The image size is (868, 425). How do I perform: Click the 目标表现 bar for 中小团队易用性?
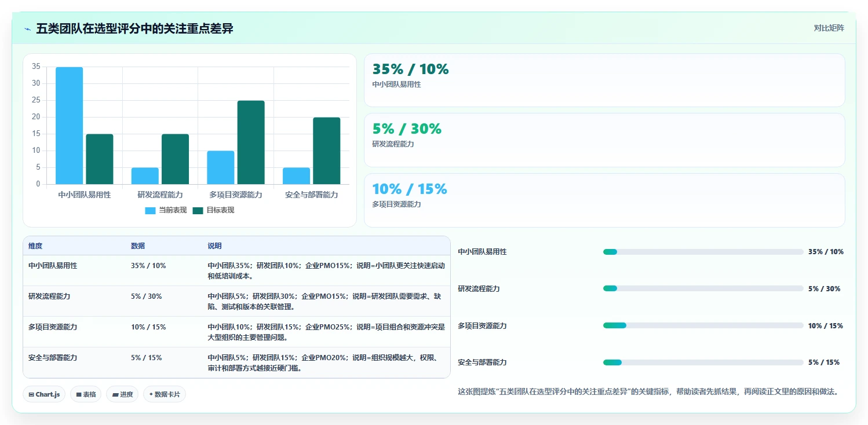point(100,159)
